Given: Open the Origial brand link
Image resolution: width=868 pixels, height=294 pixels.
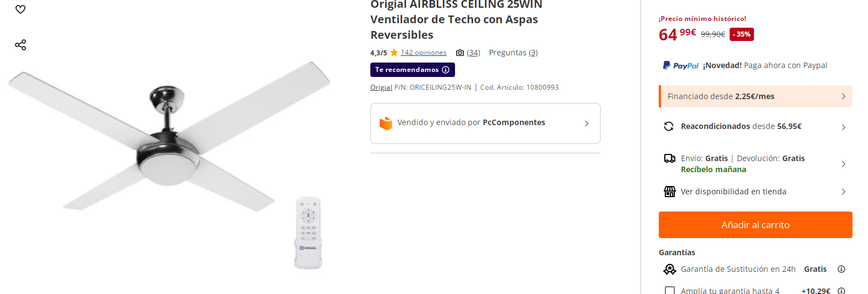Looking at the screenshot, I should tap(381, 87).
